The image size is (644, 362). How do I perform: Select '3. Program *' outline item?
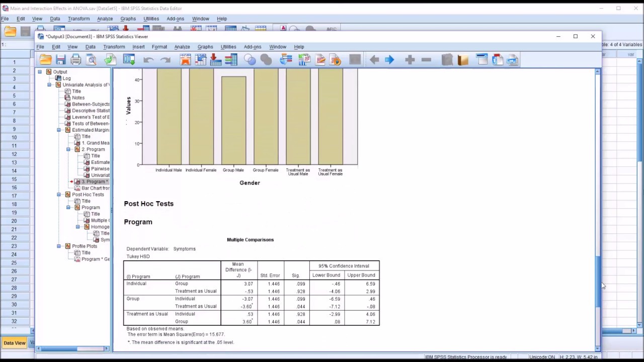pyautogui.click(x=91, y=182)
